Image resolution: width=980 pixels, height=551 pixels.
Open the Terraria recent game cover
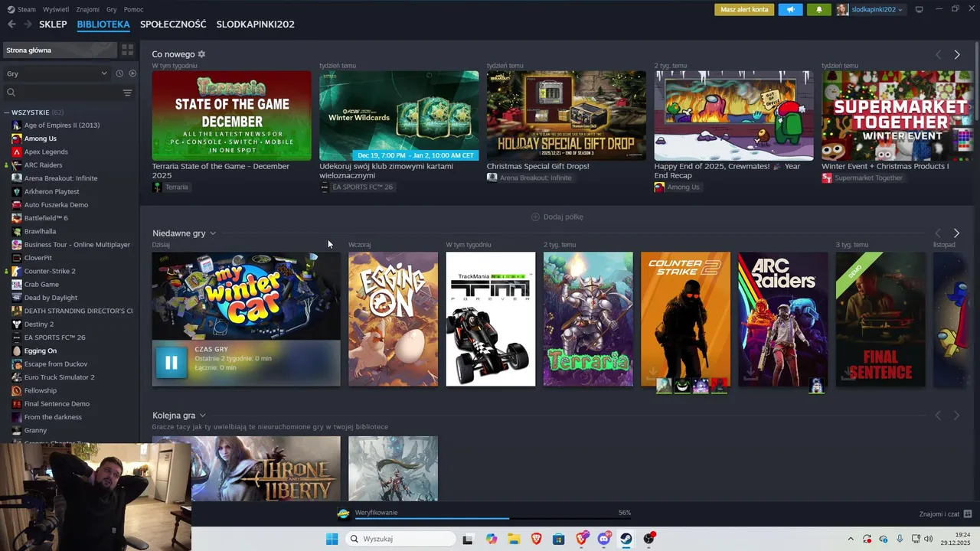[x=588, y=319]
